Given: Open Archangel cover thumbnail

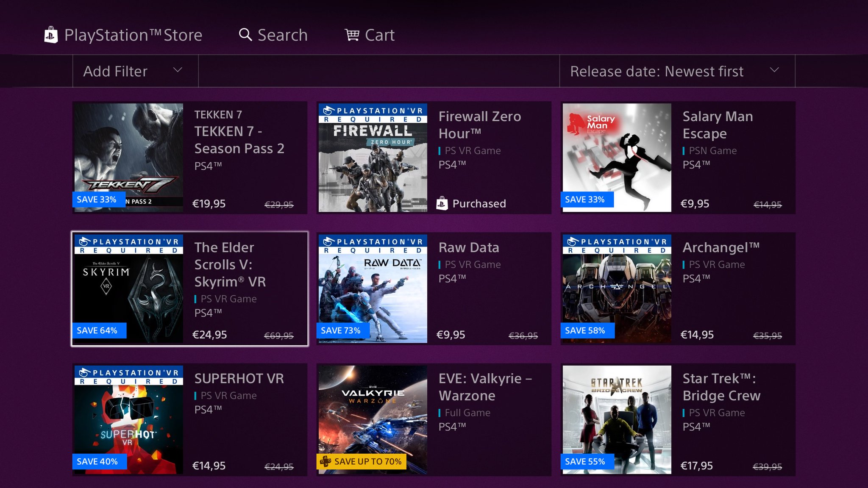Looking at the screenshot, I should click(617, 289).
